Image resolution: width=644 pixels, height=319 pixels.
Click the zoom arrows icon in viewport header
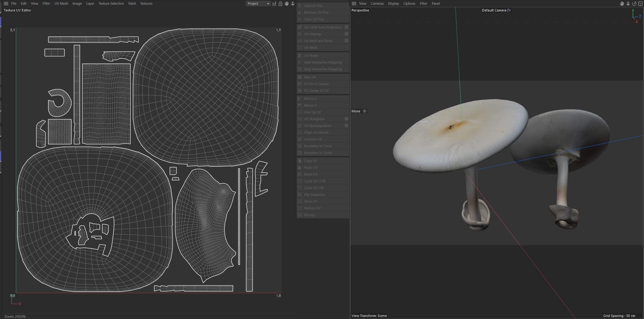pos(628,3)
